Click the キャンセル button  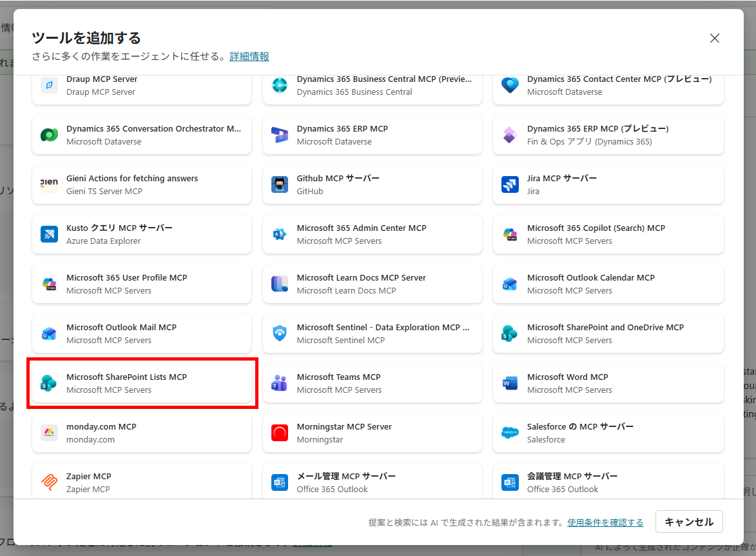pyautogui.click(x=689, y=522)
